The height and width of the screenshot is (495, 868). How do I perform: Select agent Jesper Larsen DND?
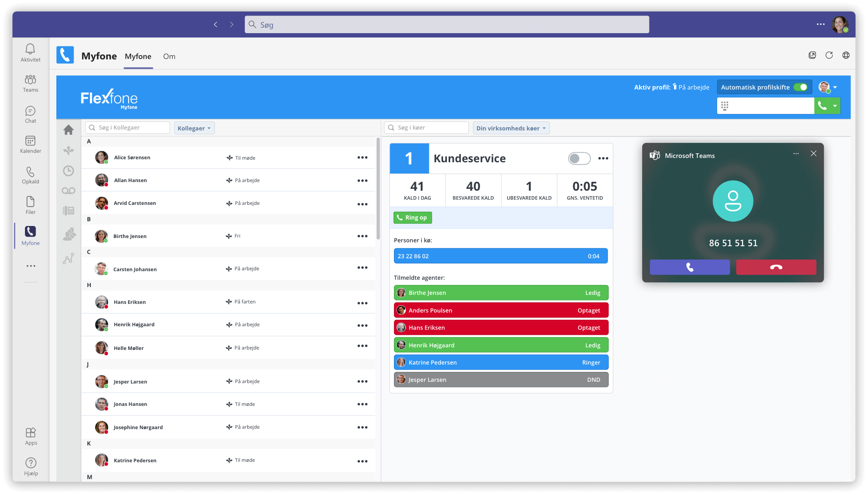click(501, 380)
